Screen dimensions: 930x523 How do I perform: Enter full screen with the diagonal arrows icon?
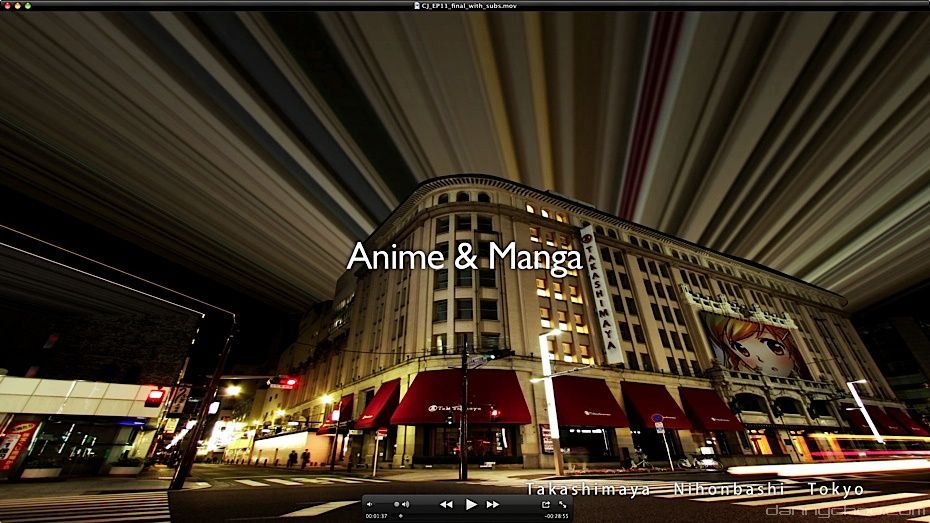click(x=562, y=504)
